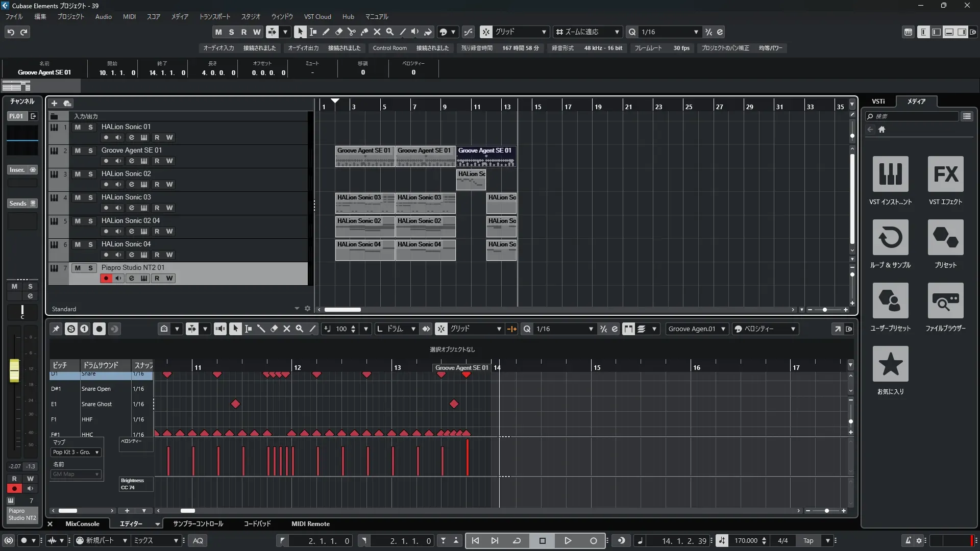Select the Glue tool in top toolbar
Image resolution: width=980 pixels, height=551 pixels.
[x=364, y=32]
